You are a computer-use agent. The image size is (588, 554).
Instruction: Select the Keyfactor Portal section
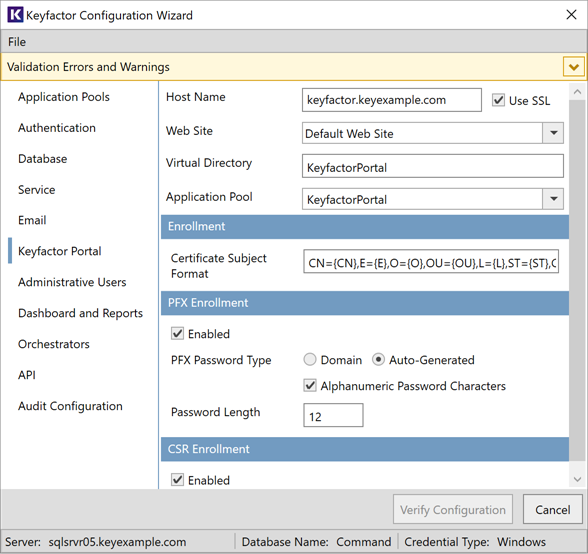coord(60,251)
